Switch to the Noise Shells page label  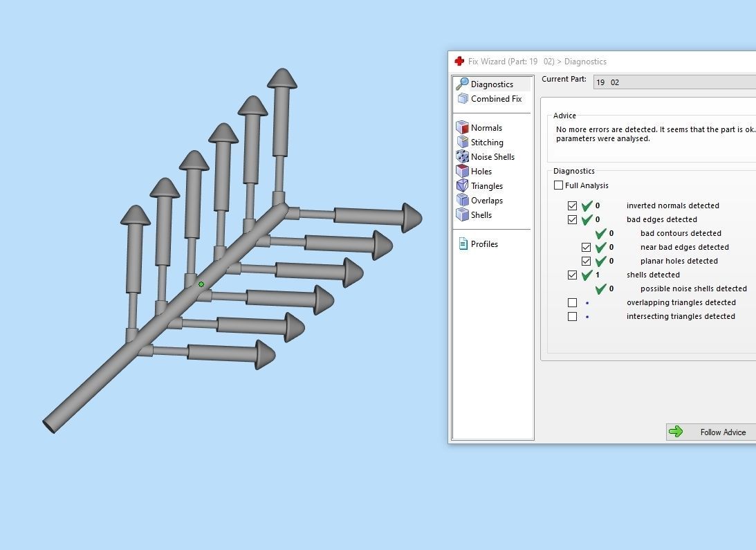(x=492, y=156)
